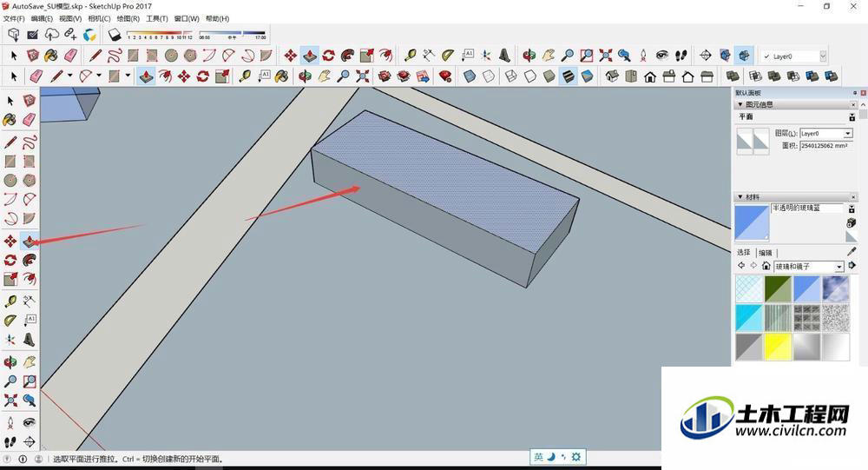Open the materials Details arrow menu
868x470 pixels.
click(852, 266)
